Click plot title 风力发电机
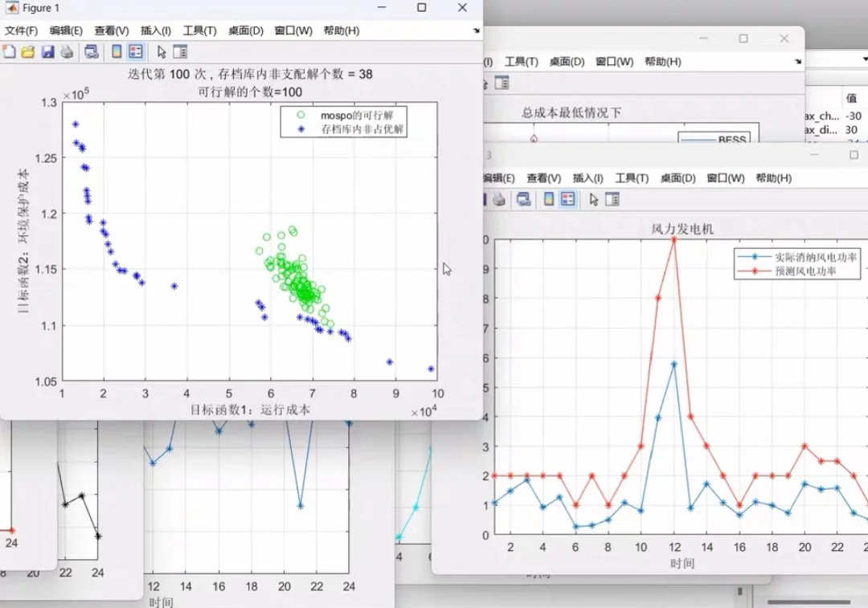 point(682,229)
